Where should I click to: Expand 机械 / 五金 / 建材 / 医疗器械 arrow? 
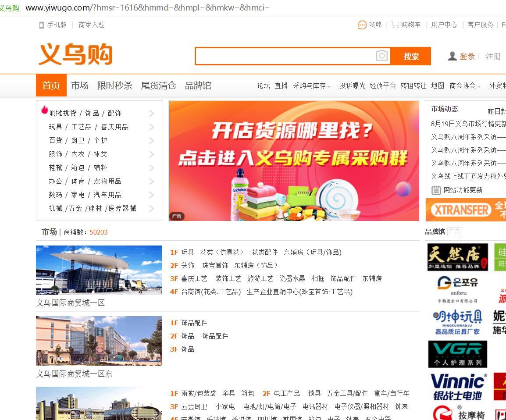[x=151, y=209]
